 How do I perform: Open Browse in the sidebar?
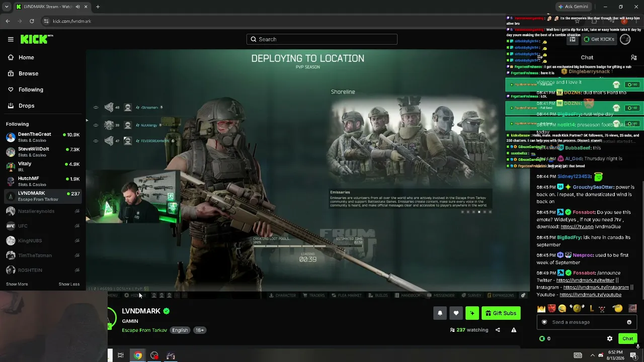pos(43,73)
